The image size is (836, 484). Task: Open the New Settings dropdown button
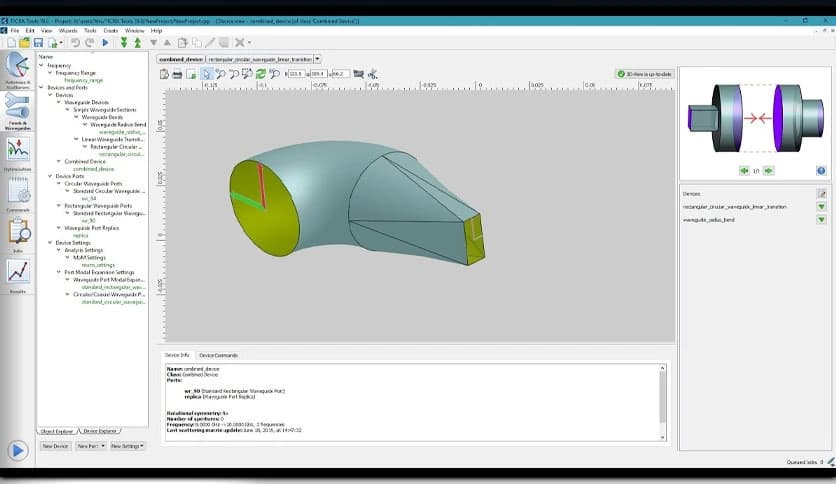pos(127,446)
